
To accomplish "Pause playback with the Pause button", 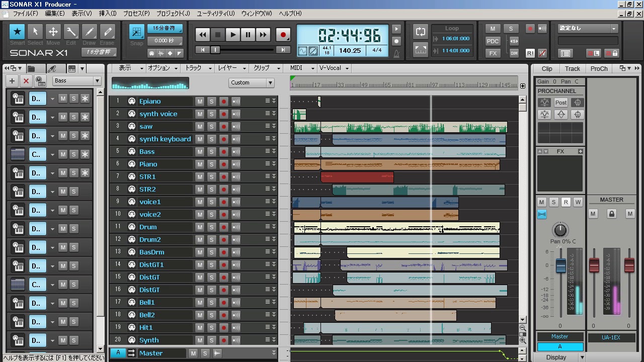I will (x=248, y=35).
